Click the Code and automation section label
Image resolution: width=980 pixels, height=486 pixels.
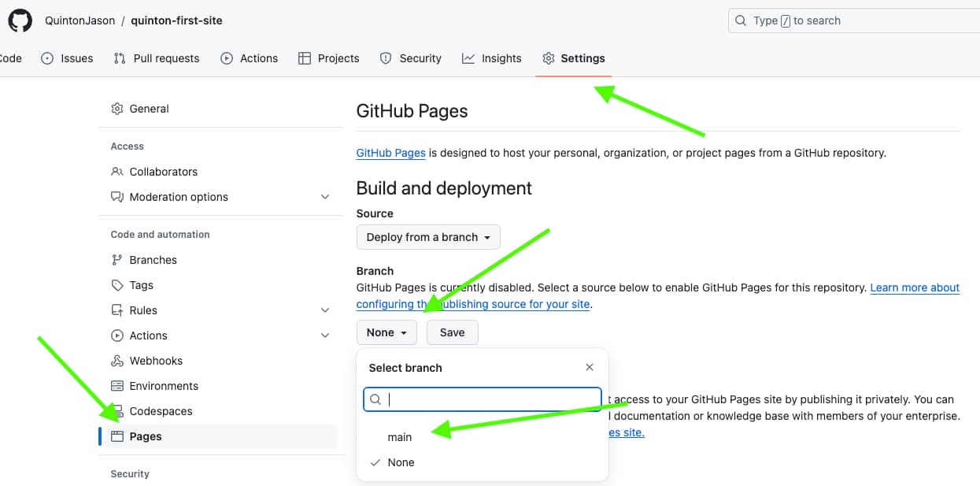click(161, 235)
